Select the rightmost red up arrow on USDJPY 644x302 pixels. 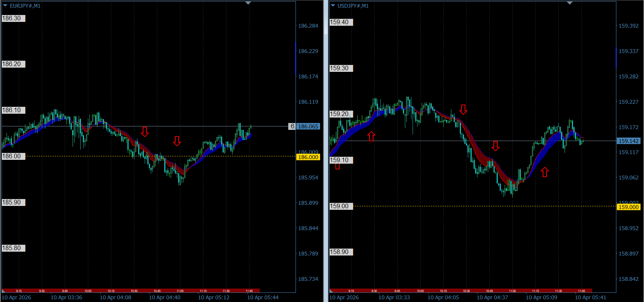coord(545,172)
